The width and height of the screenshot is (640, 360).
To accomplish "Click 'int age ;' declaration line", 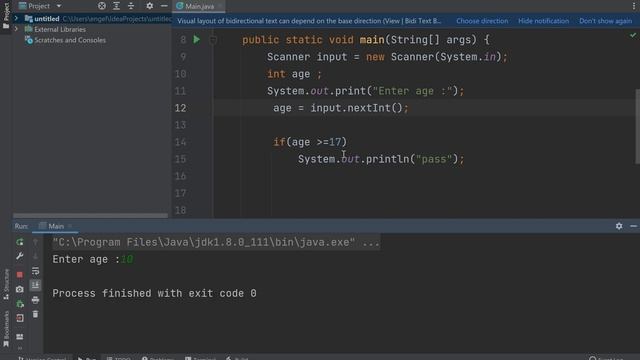I will [294, 74].
